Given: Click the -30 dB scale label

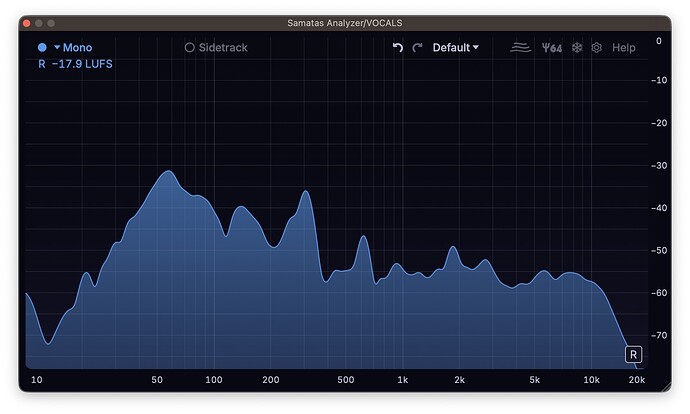Looking at the screenshot, I should click(x=659, y=165).
